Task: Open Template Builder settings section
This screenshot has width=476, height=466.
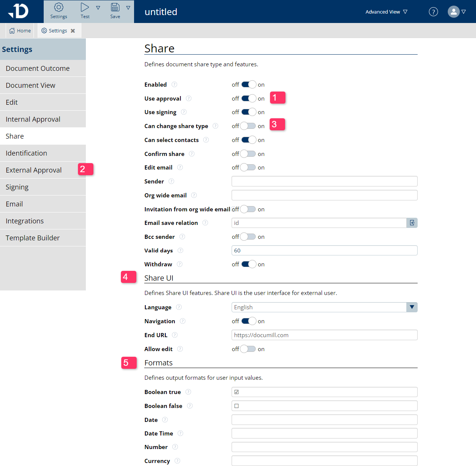Action: point(33,238)
